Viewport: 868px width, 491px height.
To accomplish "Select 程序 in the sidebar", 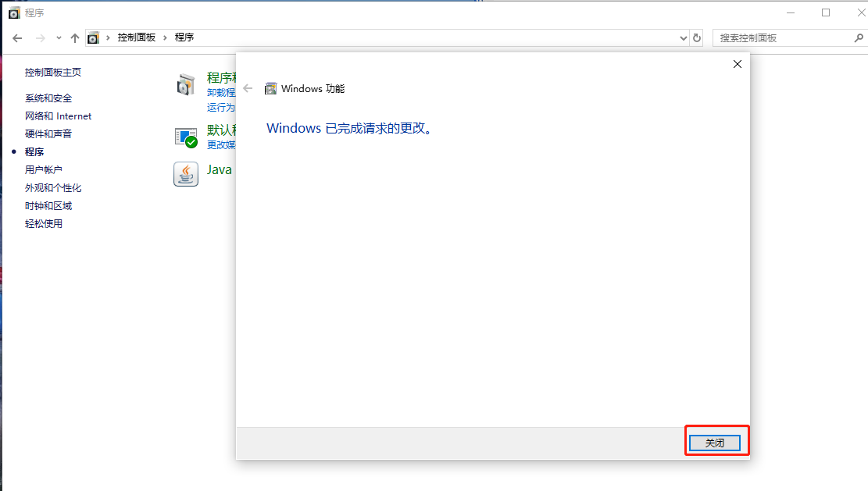I will 34,152.
